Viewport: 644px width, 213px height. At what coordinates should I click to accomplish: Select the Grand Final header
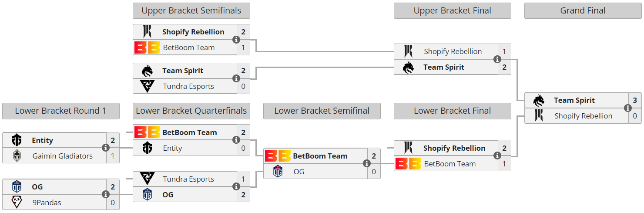pos(583,11)
